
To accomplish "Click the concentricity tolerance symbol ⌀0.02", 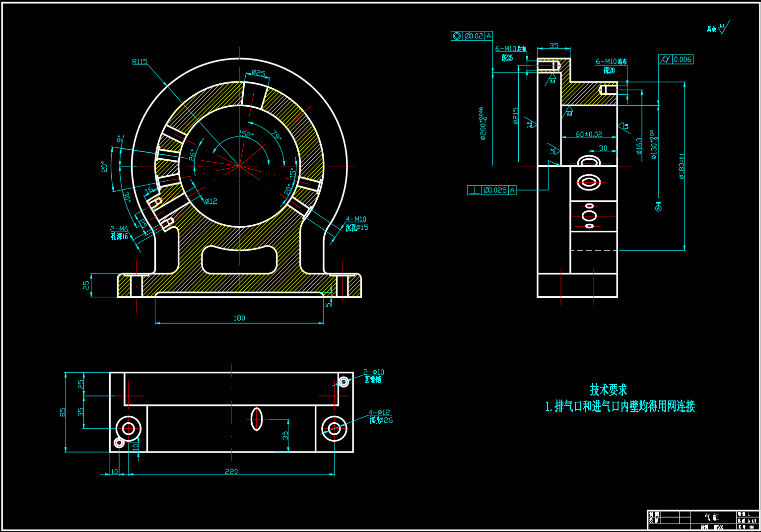I will (472, 36).
